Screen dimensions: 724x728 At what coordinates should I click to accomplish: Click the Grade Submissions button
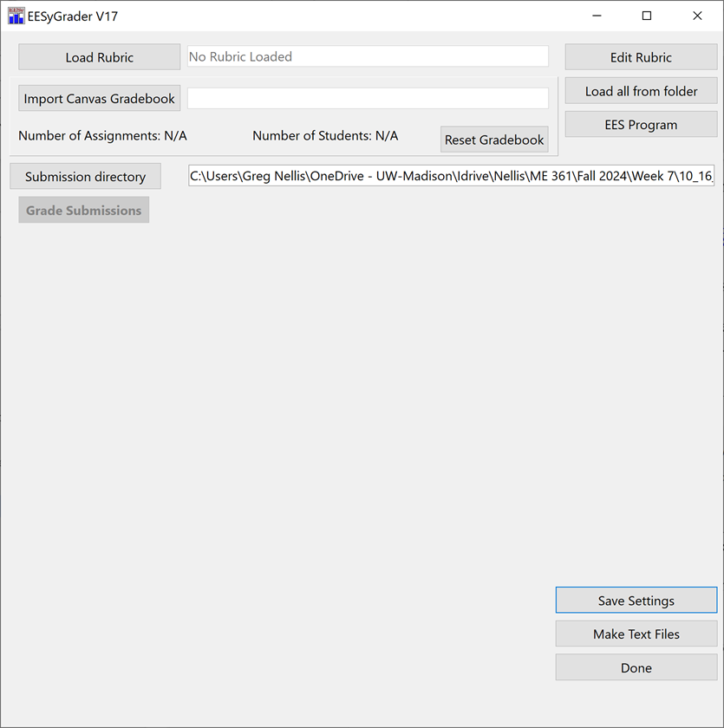(x=83, y=211)
